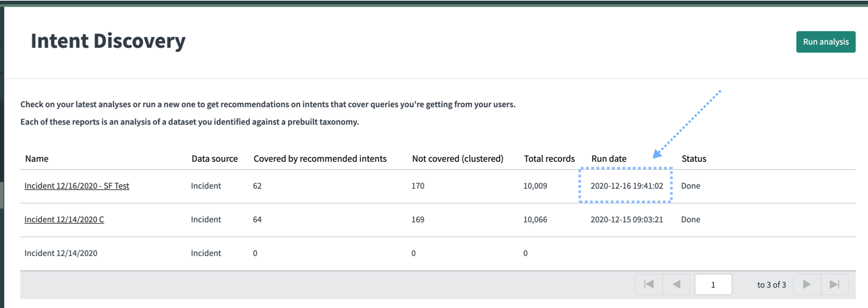Select not covered value 169
The height and width of the screenshot is (308, 868).
(x=418, y=220)
